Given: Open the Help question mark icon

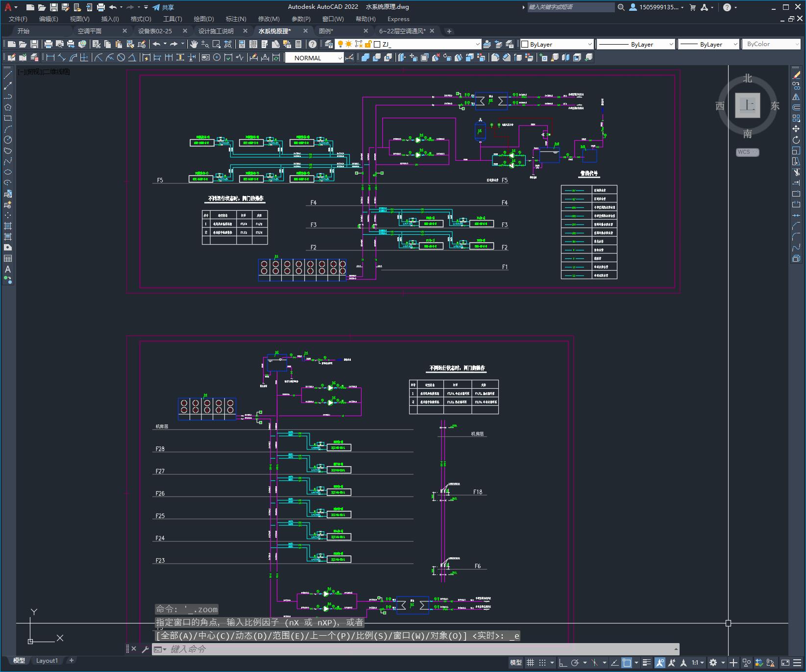Looking at the screenshot, I should point(313,44).
